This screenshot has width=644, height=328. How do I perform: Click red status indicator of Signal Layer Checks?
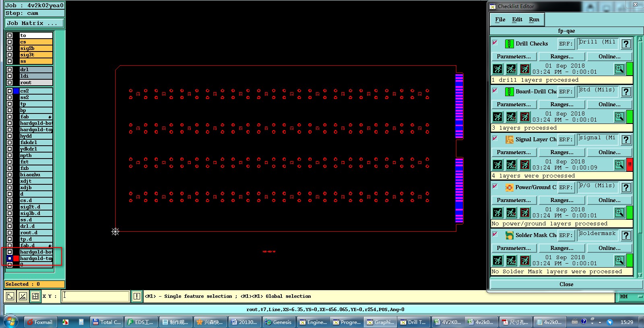pos(630,165)
